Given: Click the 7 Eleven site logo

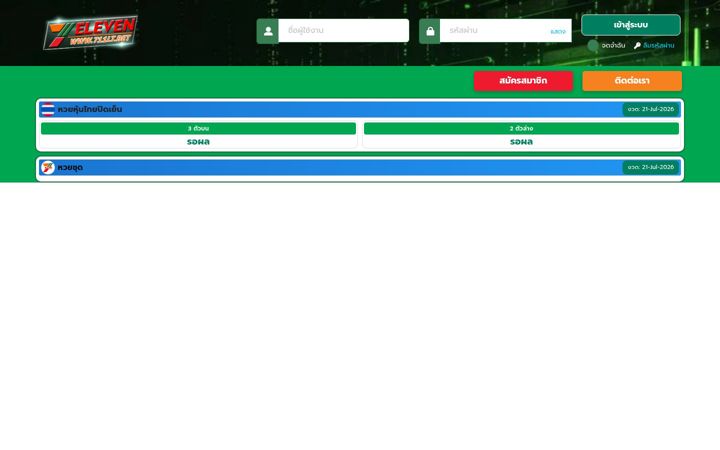Looking at the screenshot, I should click(x=90, y=33).
